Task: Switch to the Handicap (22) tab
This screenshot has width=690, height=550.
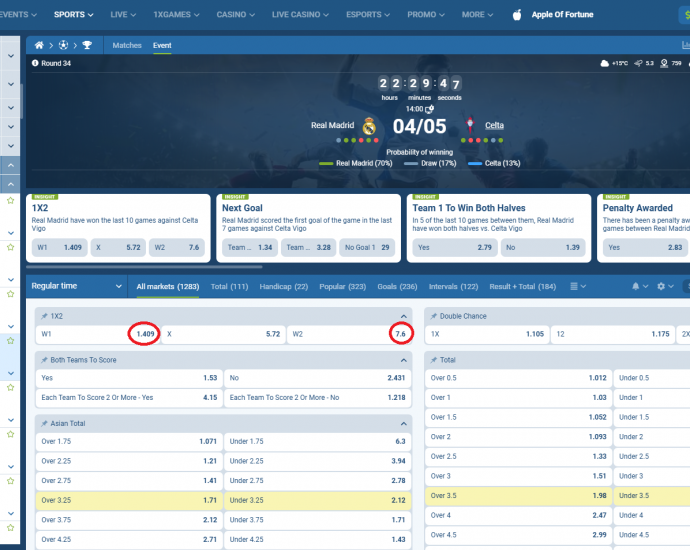Action: click(283, 286)
